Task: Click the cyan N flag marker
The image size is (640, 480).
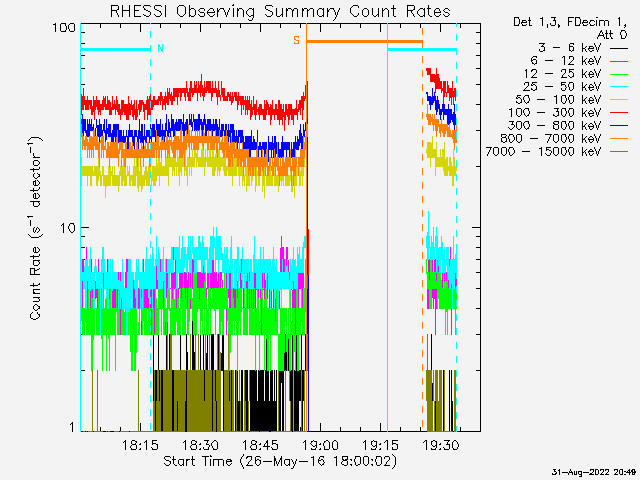Action: tap(160, 47)
